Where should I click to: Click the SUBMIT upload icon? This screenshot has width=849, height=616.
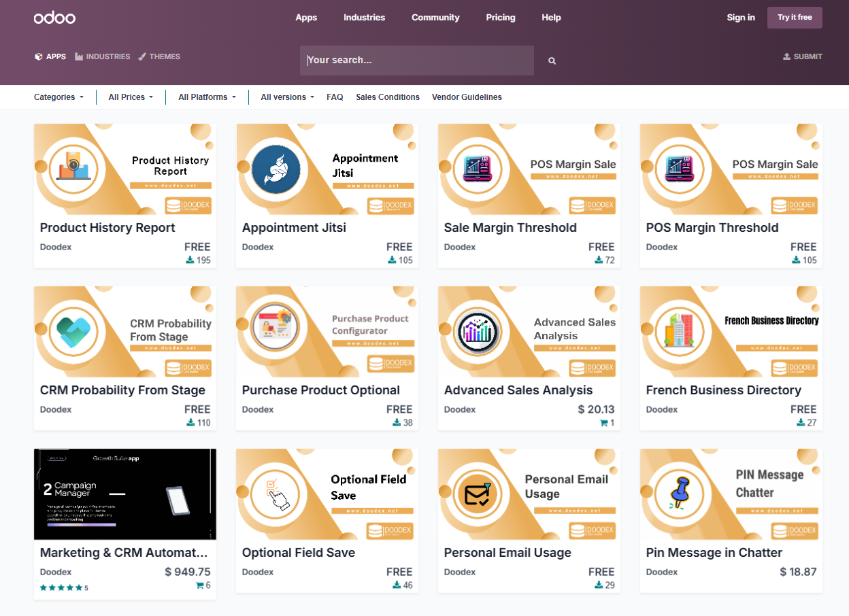(x=786, y=56)
